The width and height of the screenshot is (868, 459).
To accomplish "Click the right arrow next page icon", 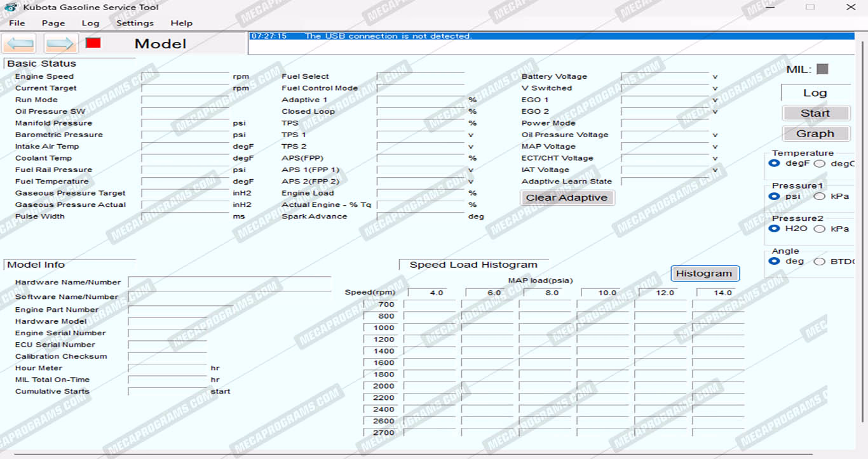I will 61,44.
